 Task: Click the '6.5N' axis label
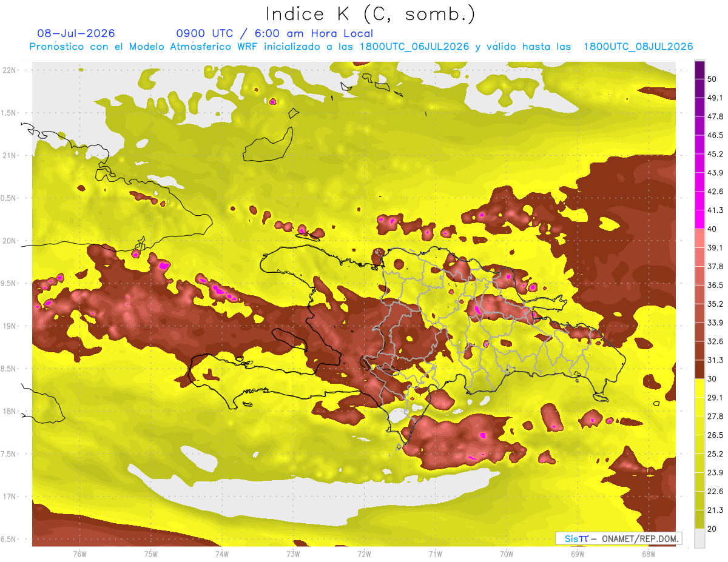9,539
